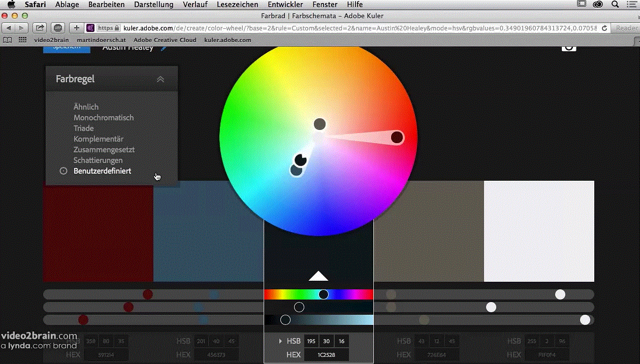This screenshot has height=364, width=640.
Task: Open the martindoersch.at bookmark
Action: pyautogui.click(x=101, y=40)
